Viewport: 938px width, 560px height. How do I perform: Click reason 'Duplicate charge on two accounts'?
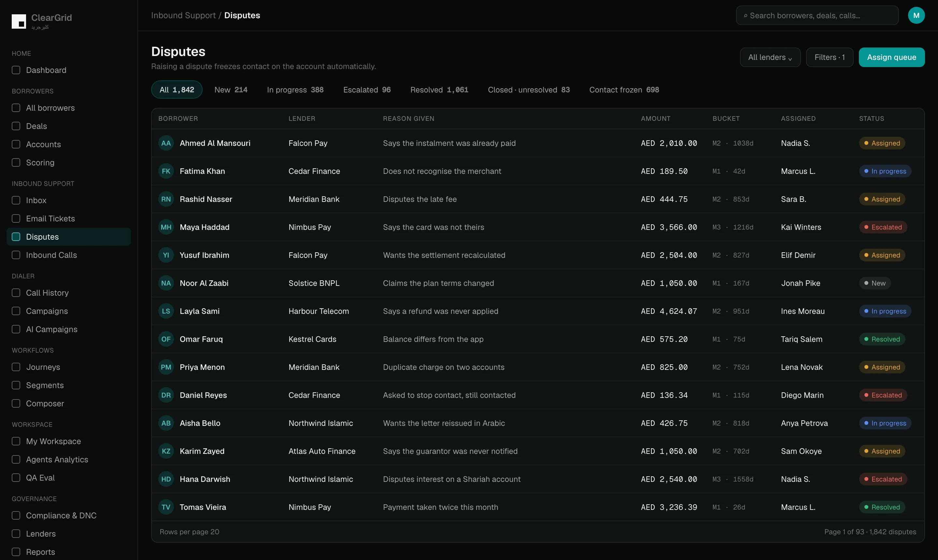(x=444, y=367)
